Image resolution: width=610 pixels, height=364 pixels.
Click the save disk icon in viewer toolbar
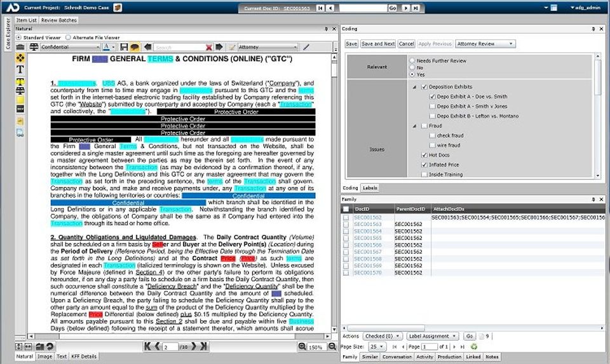[x=124, y=47]
